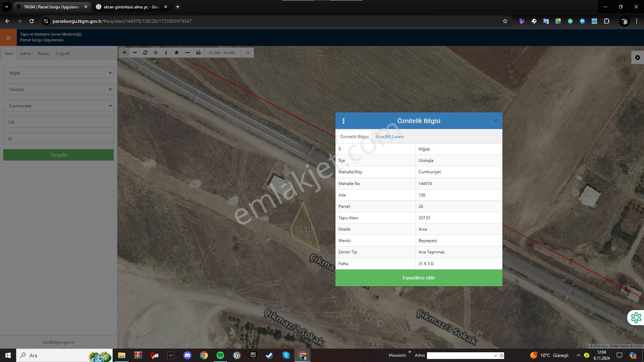
Task: Click the floating ChatGPT assistant icon
Action: click(636, 317)
